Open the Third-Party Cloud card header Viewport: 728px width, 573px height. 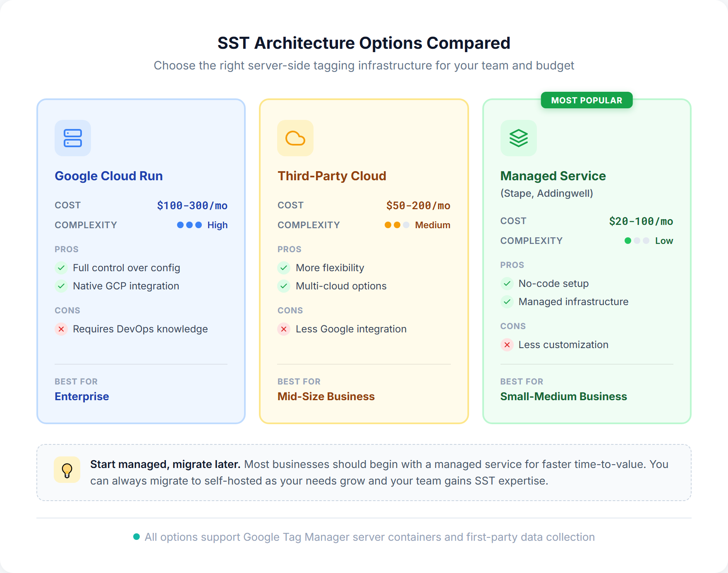(x=332, y=176)
